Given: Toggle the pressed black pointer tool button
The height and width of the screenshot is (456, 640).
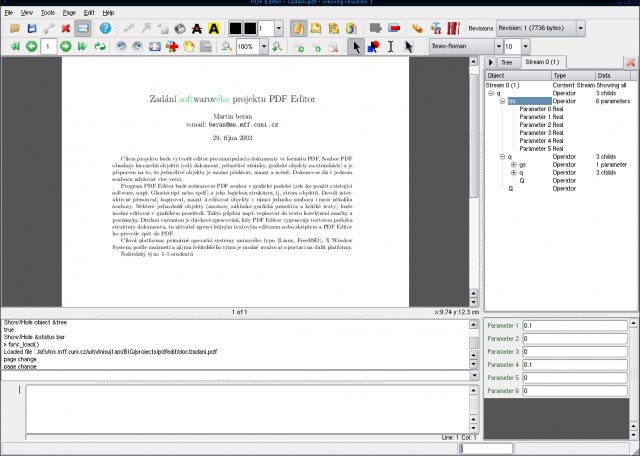Looking at the screenshot, I should click(x=356, y=47).
